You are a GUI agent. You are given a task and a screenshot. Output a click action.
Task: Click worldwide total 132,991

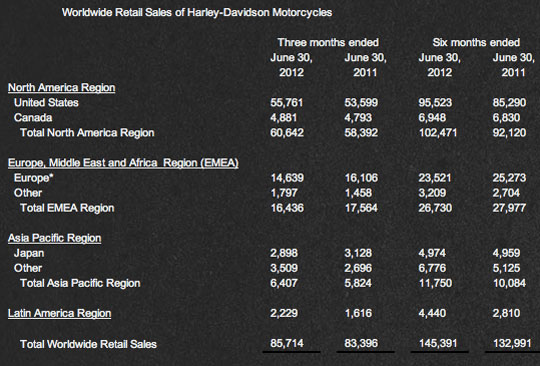[x=512, y=343]
